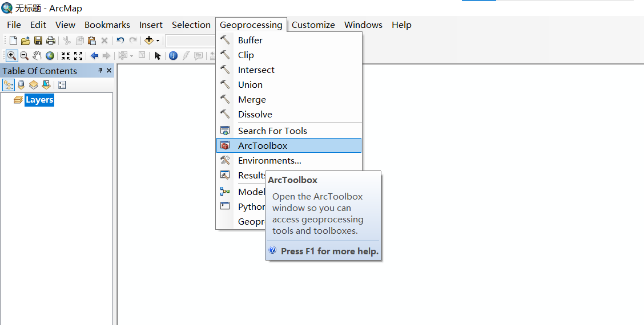The image size is (644, 325).
Task: Open the View menu
Action: (x=65, y=25)
